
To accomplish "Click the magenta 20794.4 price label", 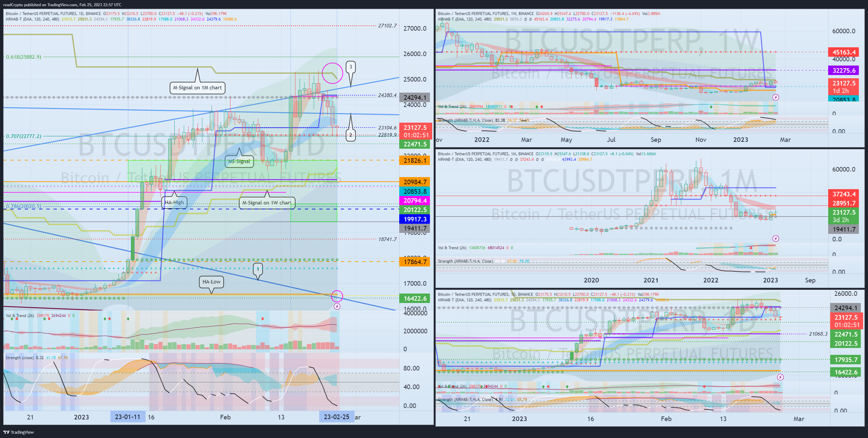I will tap(415, 201).
